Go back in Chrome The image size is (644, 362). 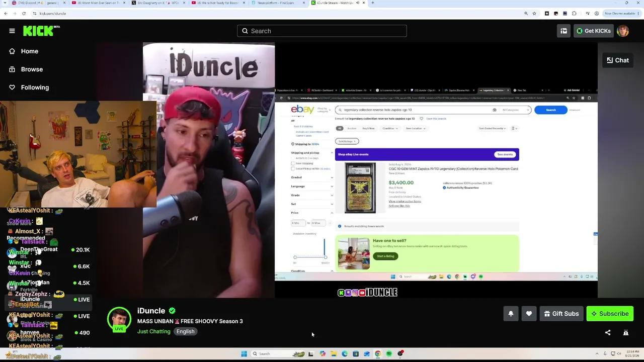[6, 14]
